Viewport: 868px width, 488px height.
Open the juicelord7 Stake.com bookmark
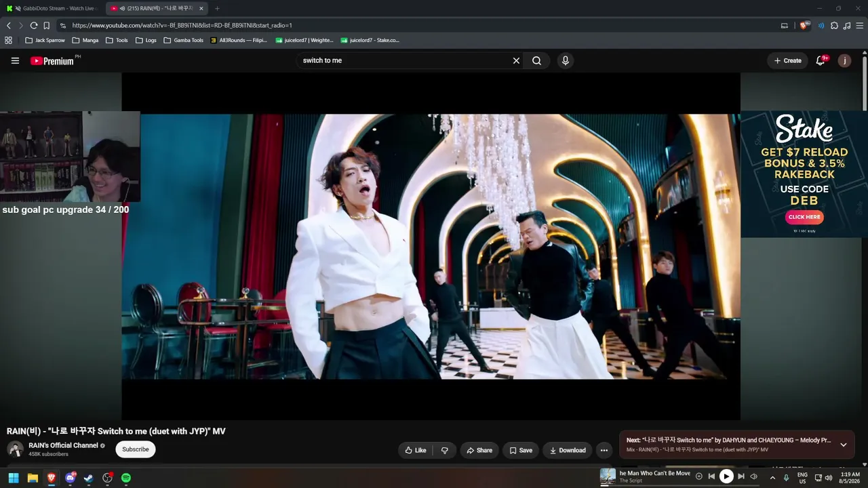(x=370, y=40)
